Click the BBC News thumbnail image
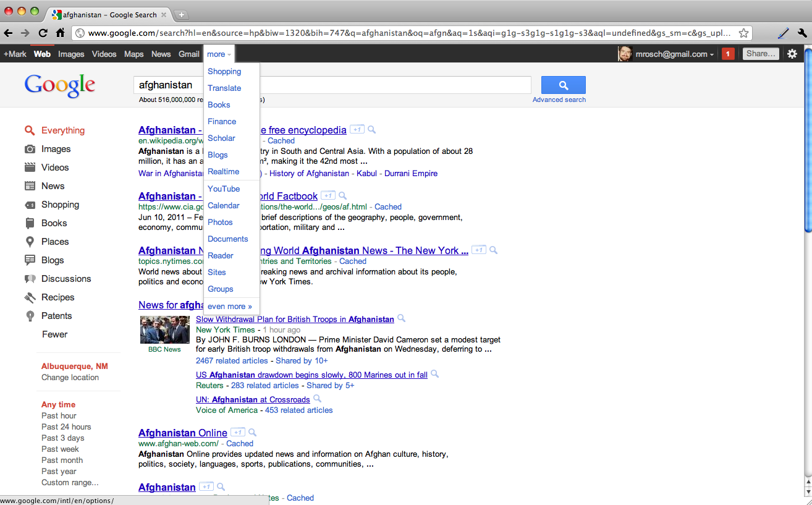Image resolution: width=812 pixels, height=505 pixels. pyautogui.click(x=164, y=330)
